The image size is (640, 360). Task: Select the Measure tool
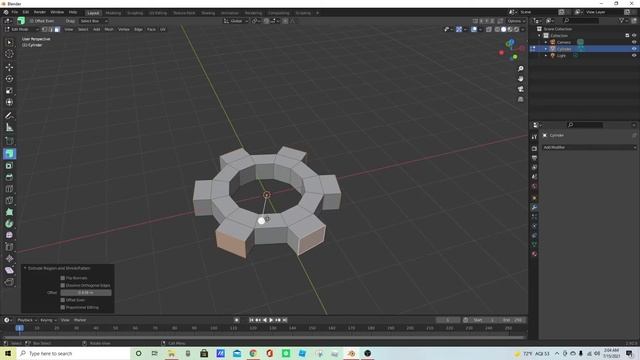[x=9, y=128]
